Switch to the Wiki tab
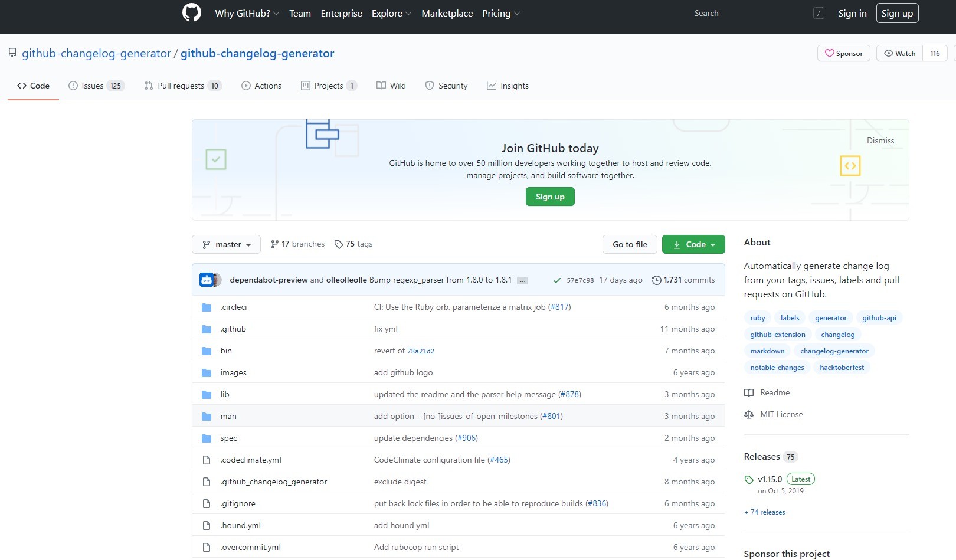Screen dimensions: 956x560 tap(391, 86)
